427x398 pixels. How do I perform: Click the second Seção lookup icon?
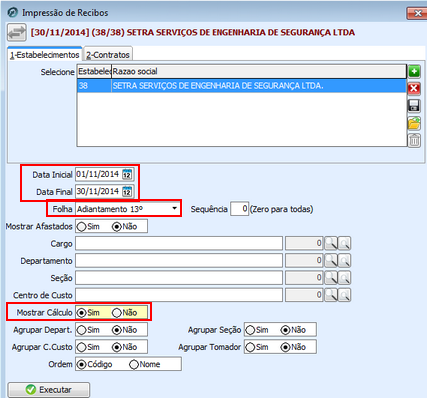click(345, 278)
